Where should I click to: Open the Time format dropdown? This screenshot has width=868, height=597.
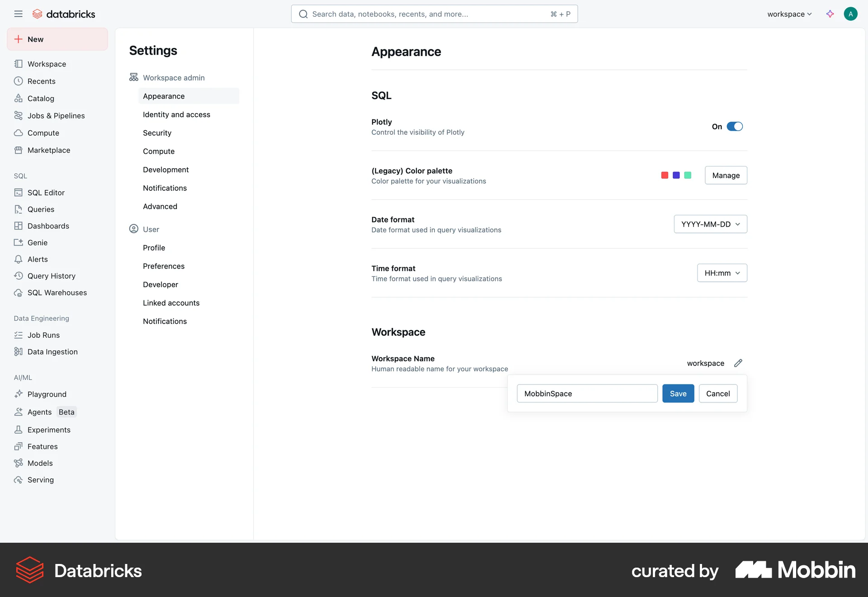coord(722,273)
